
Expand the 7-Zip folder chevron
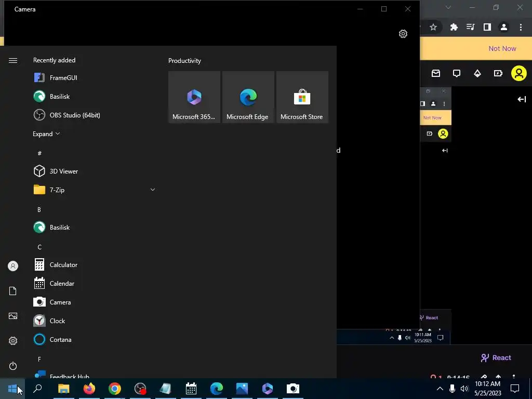pyautogui.click(x=153, y=190)
